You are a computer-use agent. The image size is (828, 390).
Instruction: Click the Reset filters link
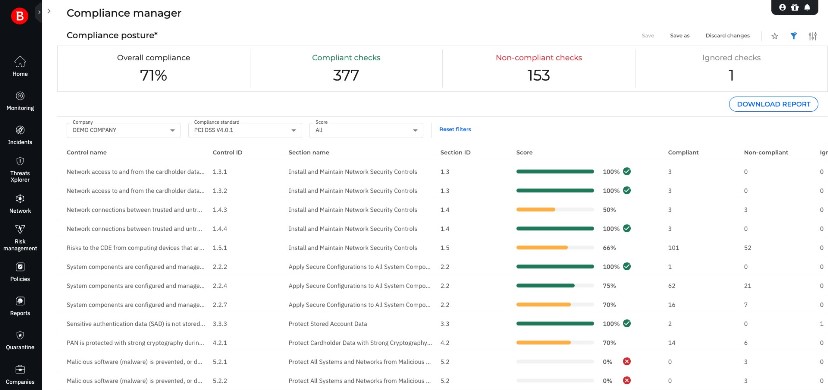[x=455, y=129]
